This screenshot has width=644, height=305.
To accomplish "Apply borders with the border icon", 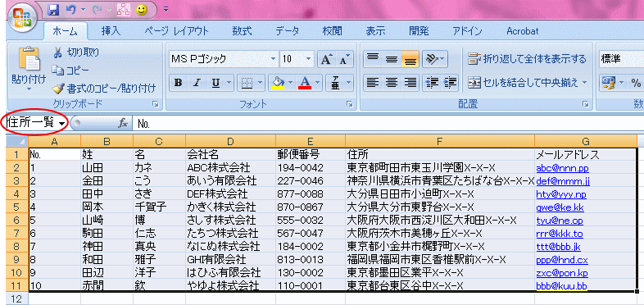I will tap(247, 83).
